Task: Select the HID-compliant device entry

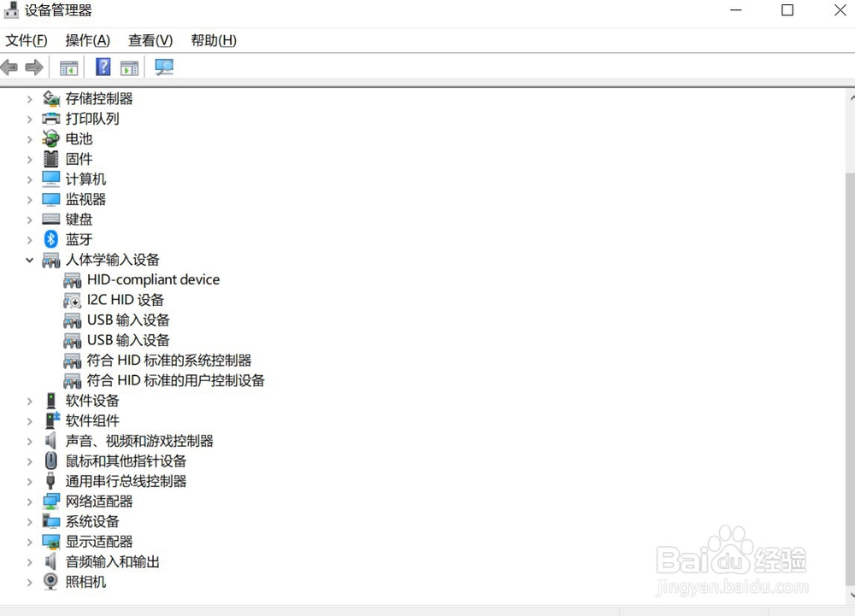Action: click(154, 279)
